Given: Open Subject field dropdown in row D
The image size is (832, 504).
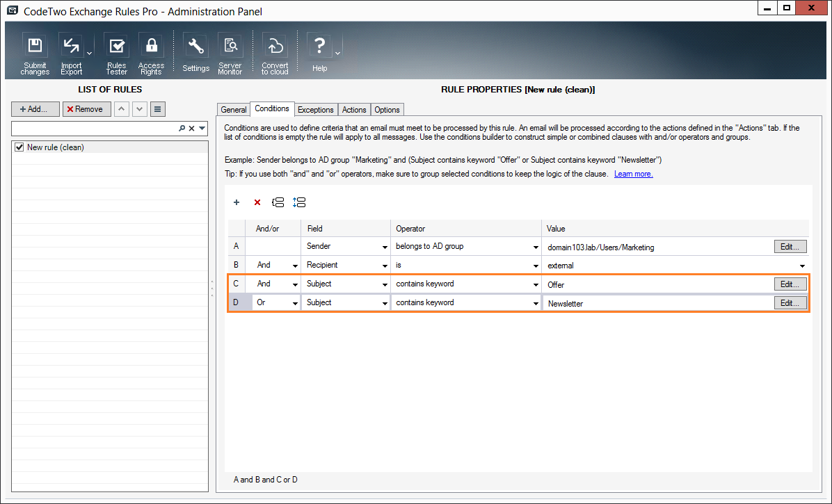Looking at the screenshot, I should [x=385, y=303].
